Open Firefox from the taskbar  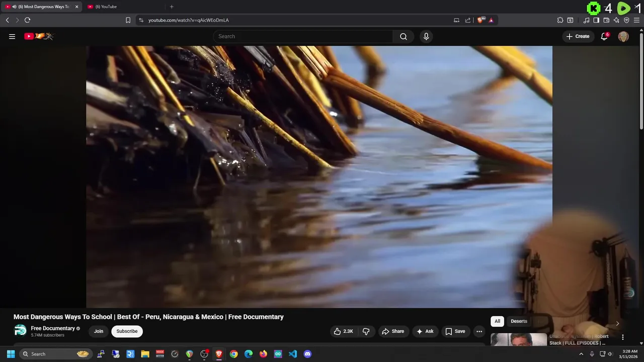263,354
